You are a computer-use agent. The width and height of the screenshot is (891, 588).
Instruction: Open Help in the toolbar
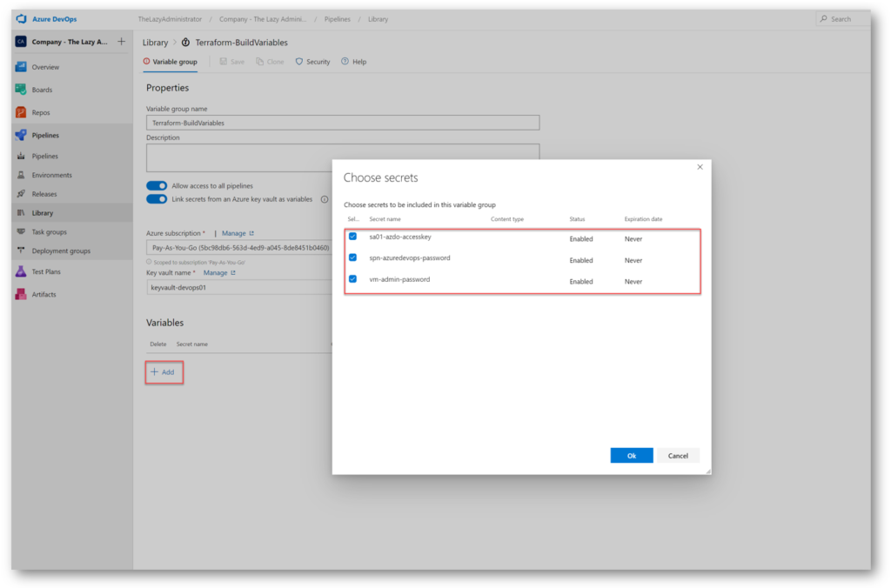(x=353, y=62)
